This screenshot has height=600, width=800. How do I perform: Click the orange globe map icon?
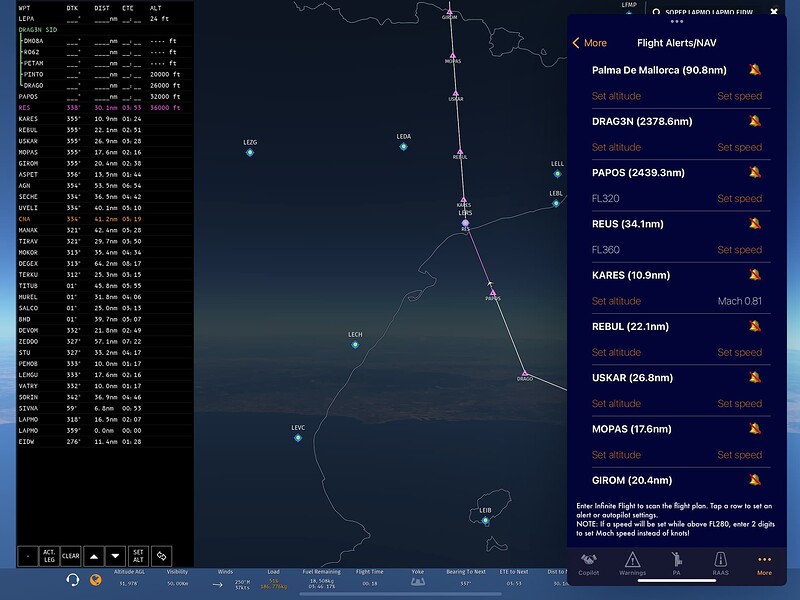95,580
